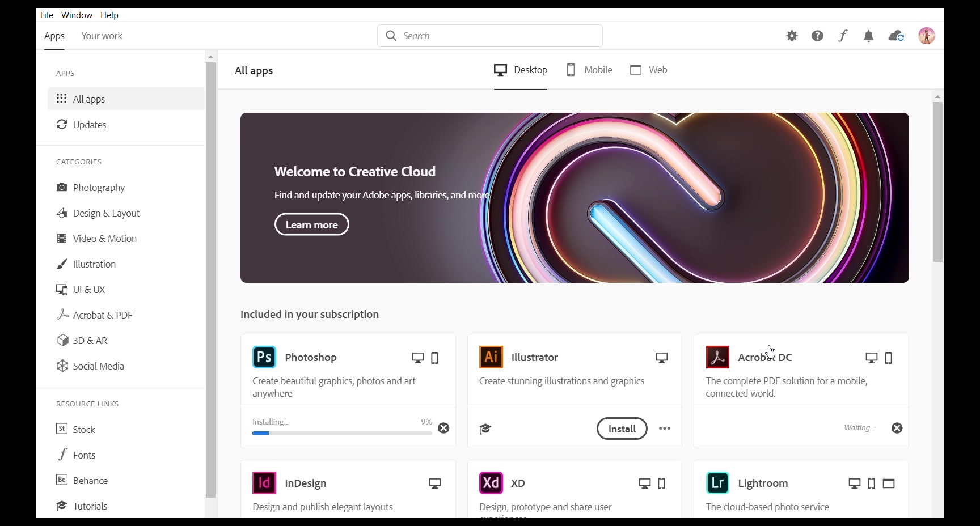Click the Acrobat DC app icon
Image resolution: width=980 pixels, height=526 pixels.
[717, 357]
